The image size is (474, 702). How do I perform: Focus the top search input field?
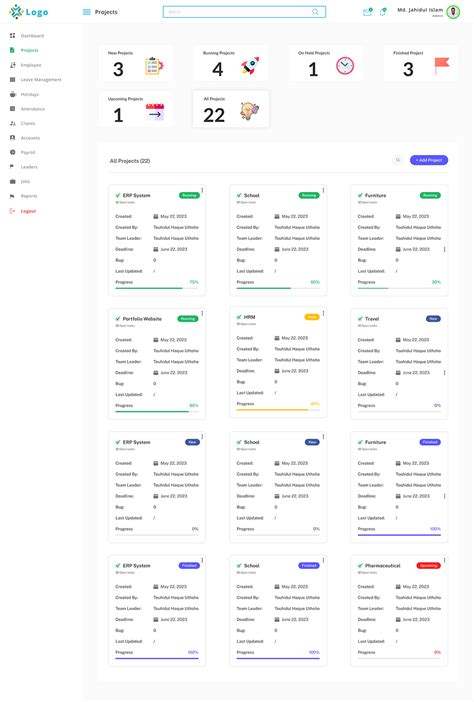244,12
